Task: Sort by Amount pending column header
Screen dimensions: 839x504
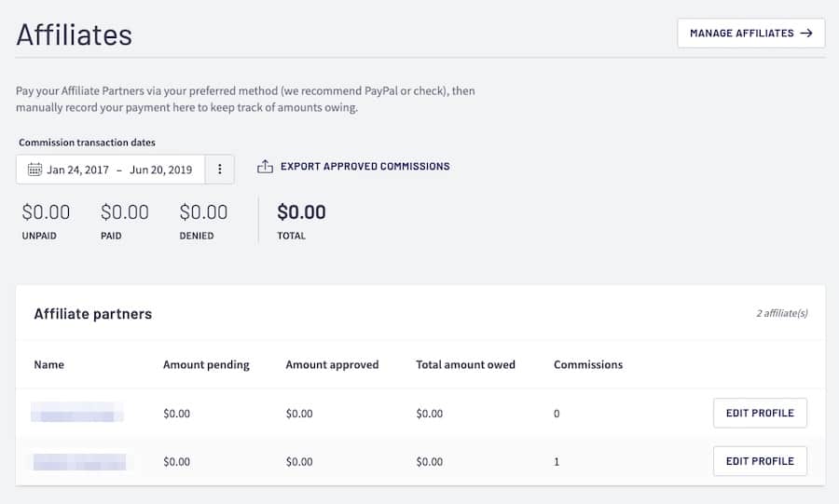Action: click(x=206, y=364)
